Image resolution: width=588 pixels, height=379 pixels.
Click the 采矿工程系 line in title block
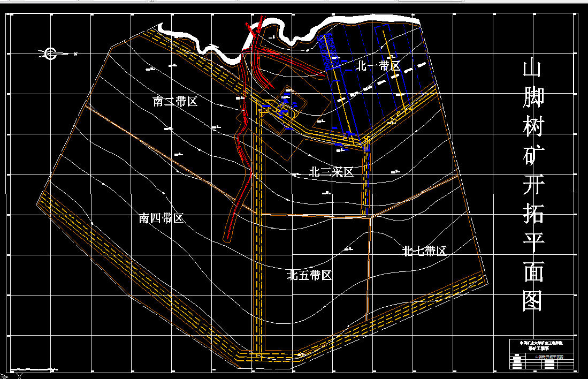[x=539, y=348]
